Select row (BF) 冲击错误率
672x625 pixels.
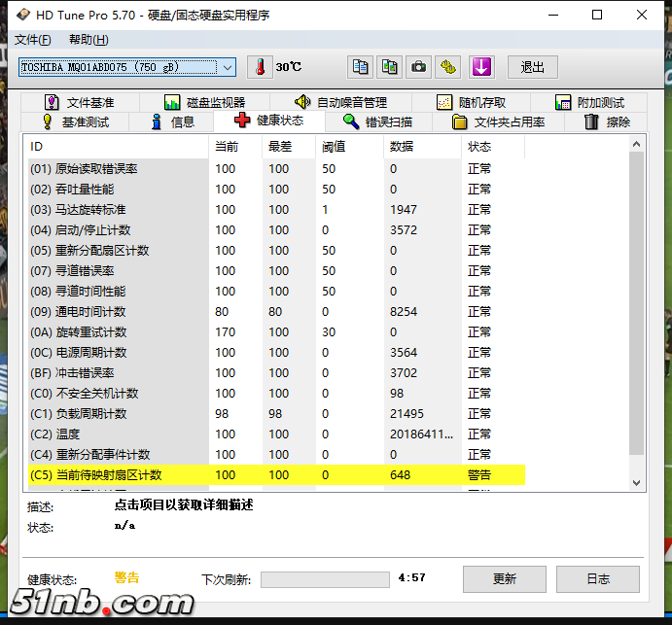[276, 373]
